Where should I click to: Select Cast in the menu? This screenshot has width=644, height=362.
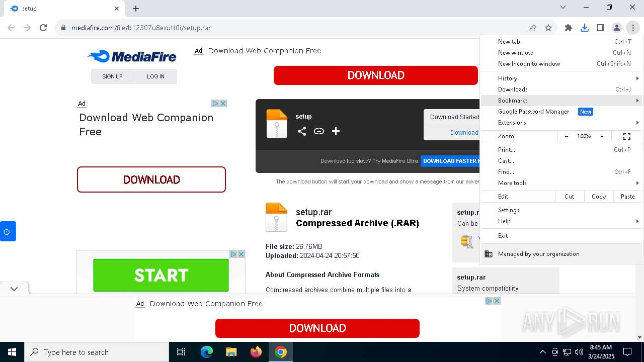click(x=562, y=161)
